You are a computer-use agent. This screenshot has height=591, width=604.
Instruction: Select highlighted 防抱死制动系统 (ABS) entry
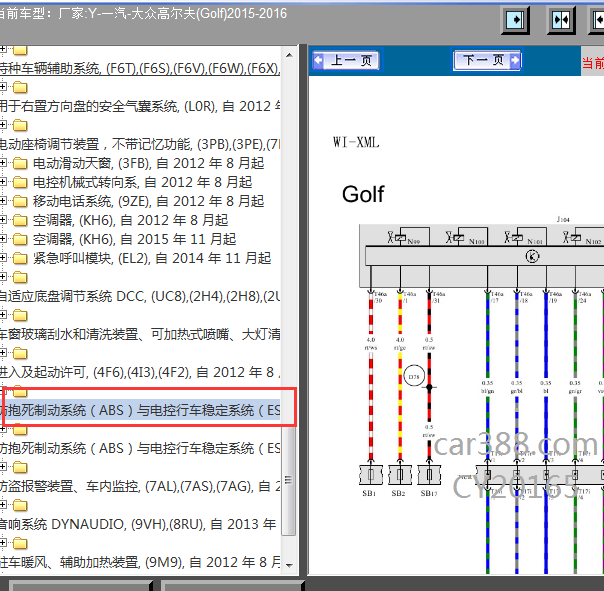[140, 410]
